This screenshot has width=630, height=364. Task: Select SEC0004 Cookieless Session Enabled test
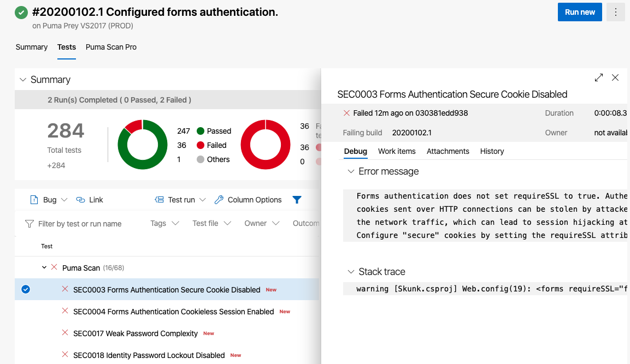(173, 312)
